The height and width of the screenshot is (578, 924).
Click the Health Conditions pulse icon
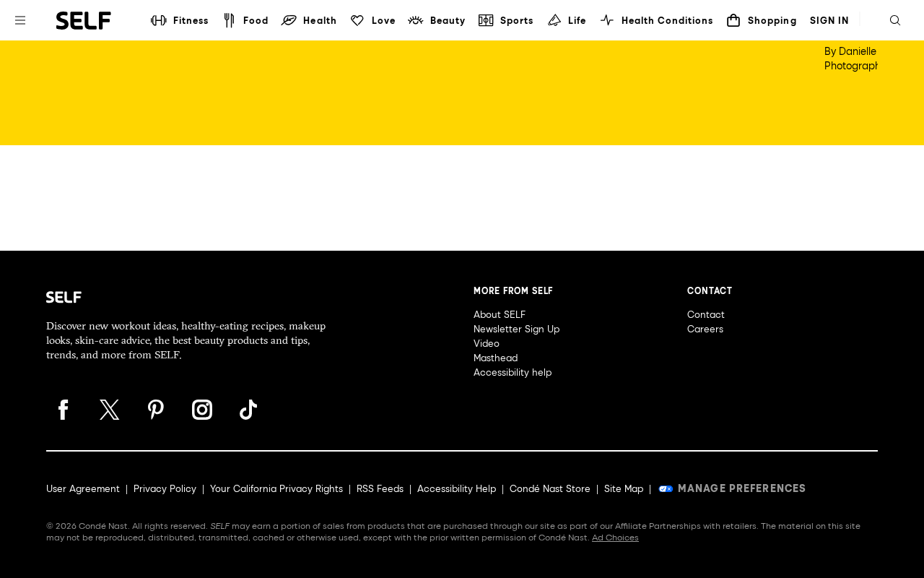[607, 20]
